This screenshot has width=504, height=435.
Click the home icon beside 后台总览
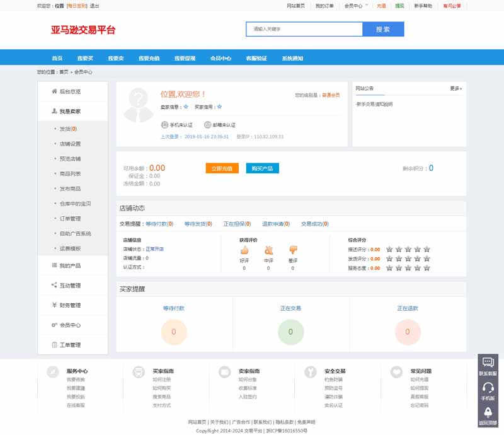pyautogui.click(x=54, y=91)
